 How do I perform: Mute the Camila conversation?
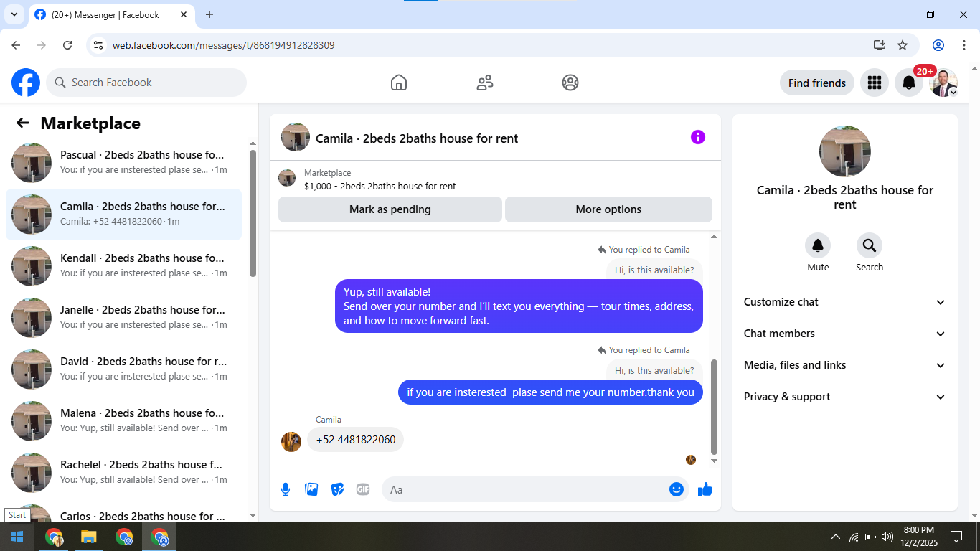[x=818, y=246]
